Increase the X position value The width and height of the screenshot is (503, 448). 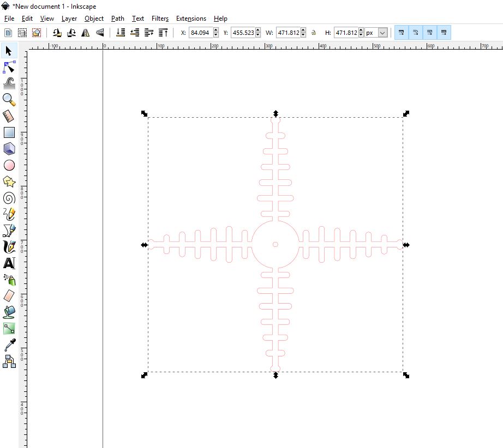[216, 30]
